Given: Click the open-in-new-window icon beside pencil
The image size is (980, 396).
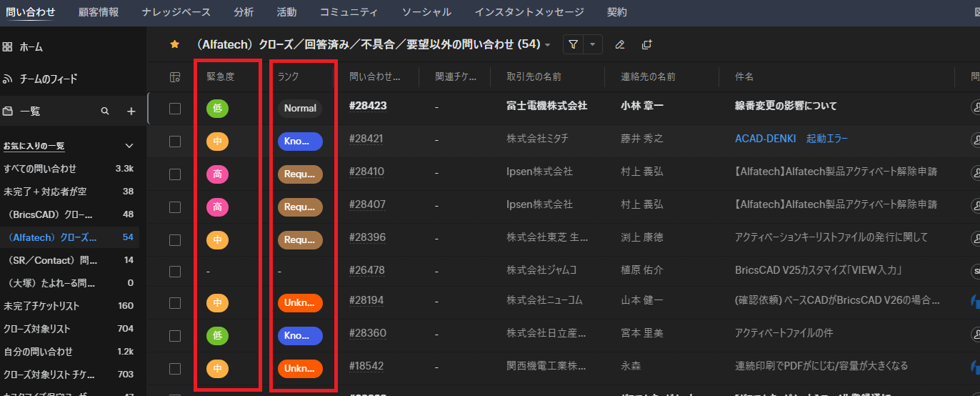Looking at the screenshot, I should click(646, 44).
